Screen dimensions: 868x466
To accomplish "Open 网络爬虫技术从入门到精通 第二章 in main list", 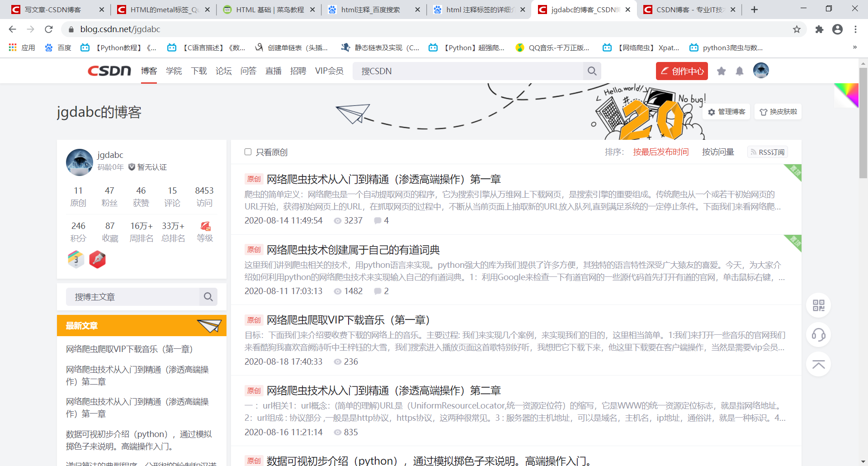I will pos(384,391).
